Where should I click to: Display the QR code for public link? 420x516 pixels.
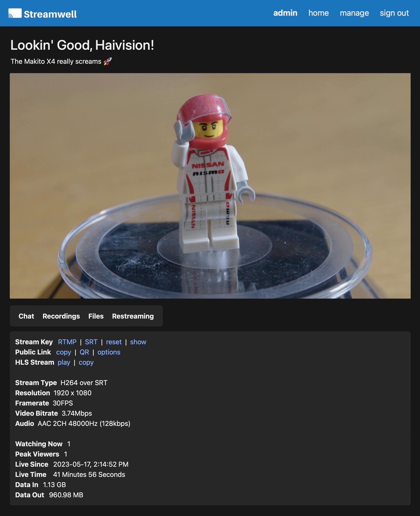[84, 352]
